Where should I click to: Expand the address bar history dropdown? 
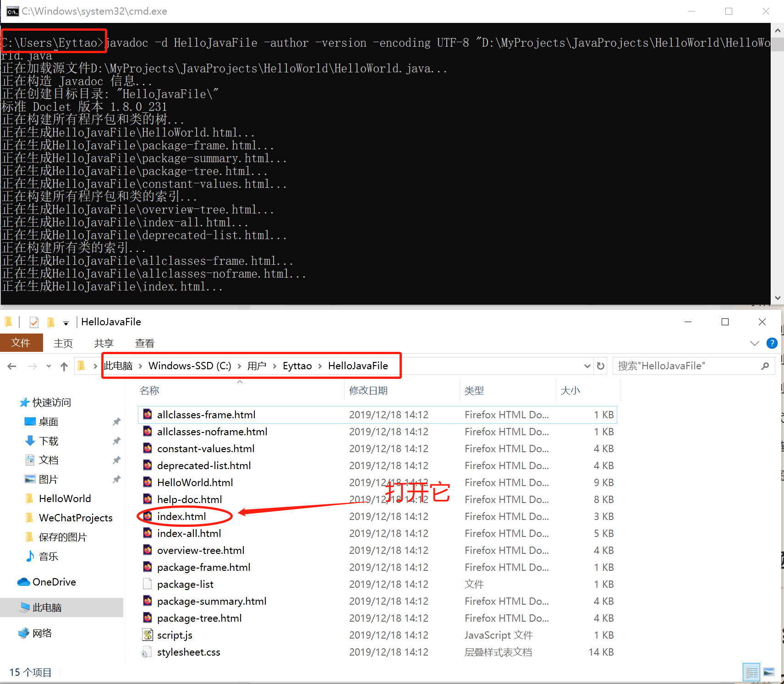coord(587,366)
